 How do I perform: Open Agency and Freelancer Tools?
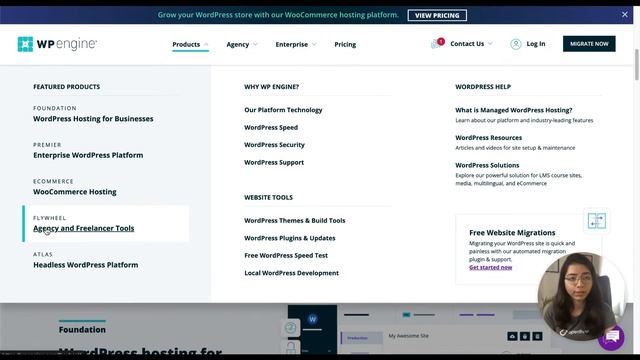tap(84, 228)
